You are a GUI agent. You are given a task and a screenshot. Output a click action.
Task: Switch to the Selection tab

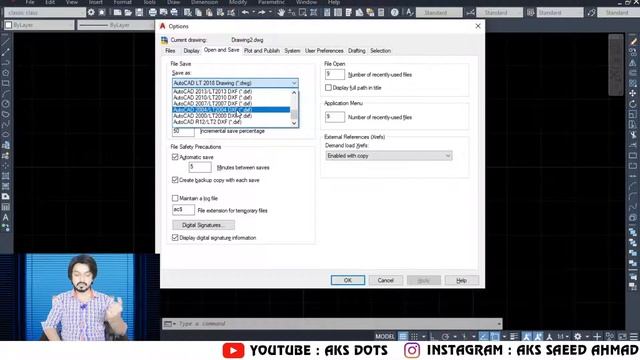pos(380,51)
